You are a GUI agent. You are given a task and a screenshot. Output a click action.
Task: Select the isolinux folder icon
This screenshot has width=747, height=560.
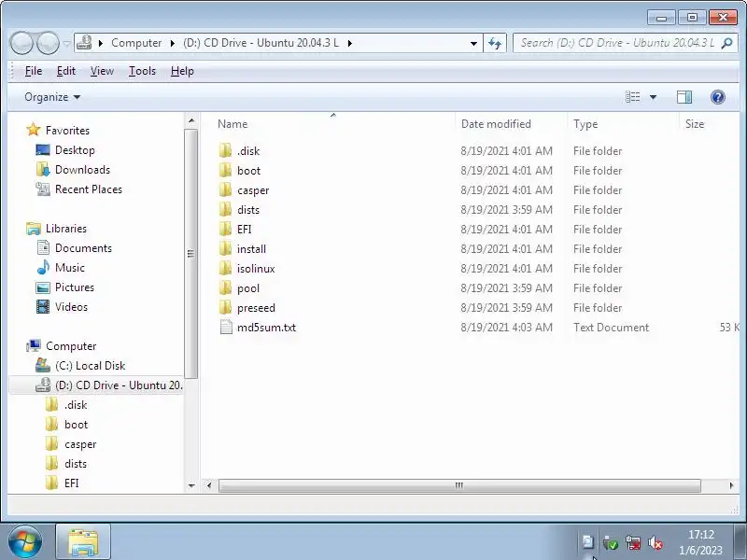click(x=226, y=268)
